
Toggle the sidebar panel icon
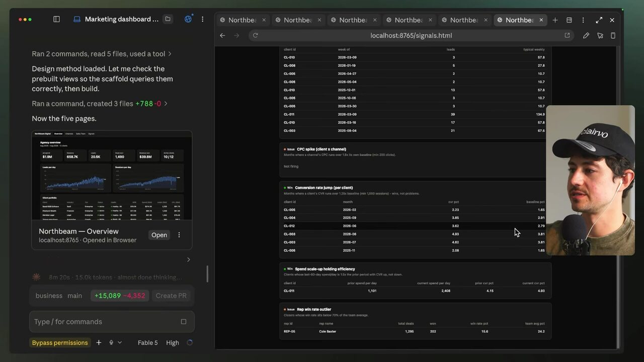[56, 19]
